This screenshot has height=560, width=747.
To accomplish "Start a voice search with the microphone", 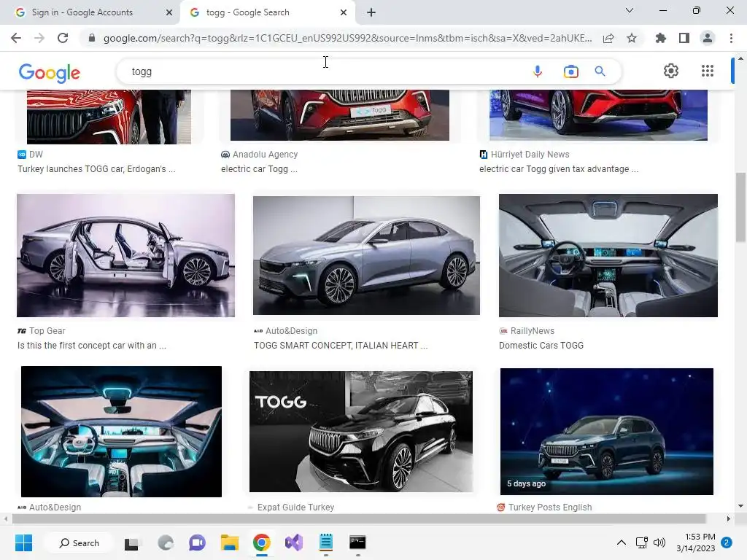I will point(538,71).
